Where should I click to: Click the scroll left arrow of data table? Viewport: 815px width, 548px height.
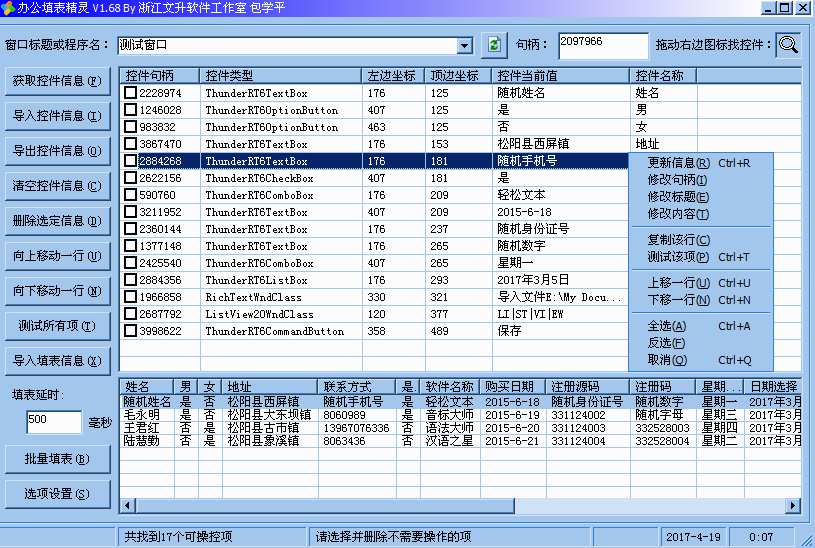[x=128, y=505]
